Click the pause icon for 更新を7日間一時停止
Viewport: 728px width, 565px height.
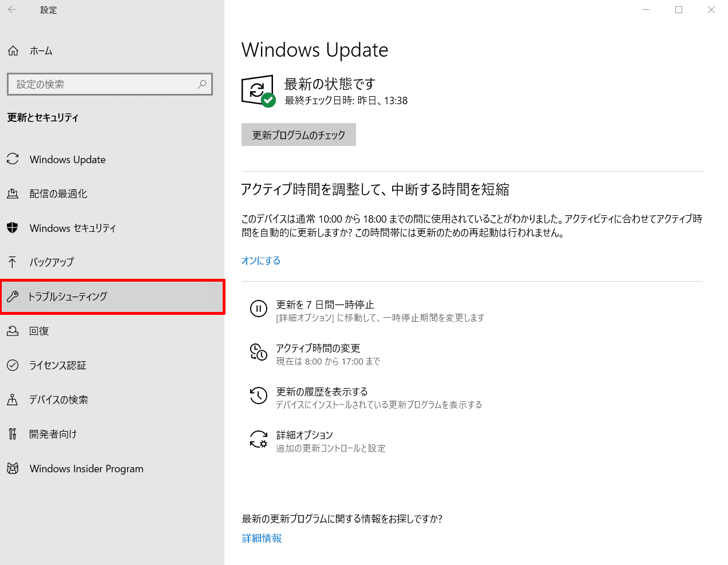coord(259,309)
